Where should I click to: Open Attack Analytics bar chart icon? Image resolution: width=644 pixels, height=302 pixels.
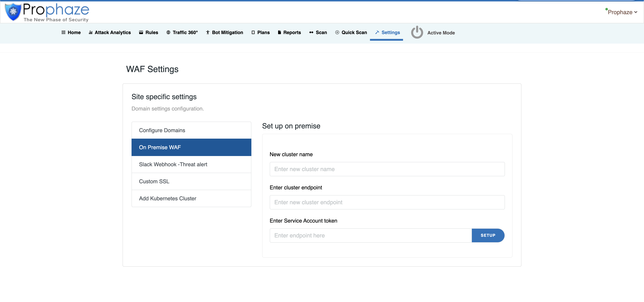tap(91, 32)
